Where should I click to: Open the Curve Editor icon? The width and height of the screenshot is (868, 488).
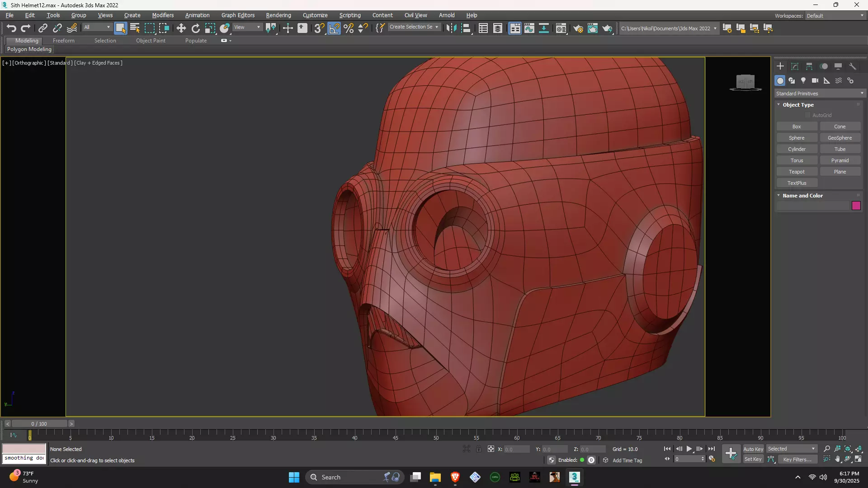[529, 28]
